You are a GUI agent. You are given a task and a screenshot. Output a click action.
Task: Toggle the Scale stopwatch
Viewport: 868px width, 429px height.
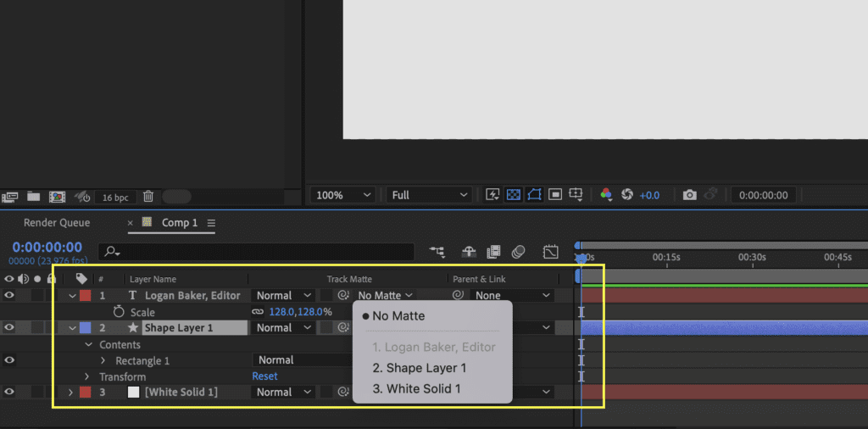coord(119,312)
